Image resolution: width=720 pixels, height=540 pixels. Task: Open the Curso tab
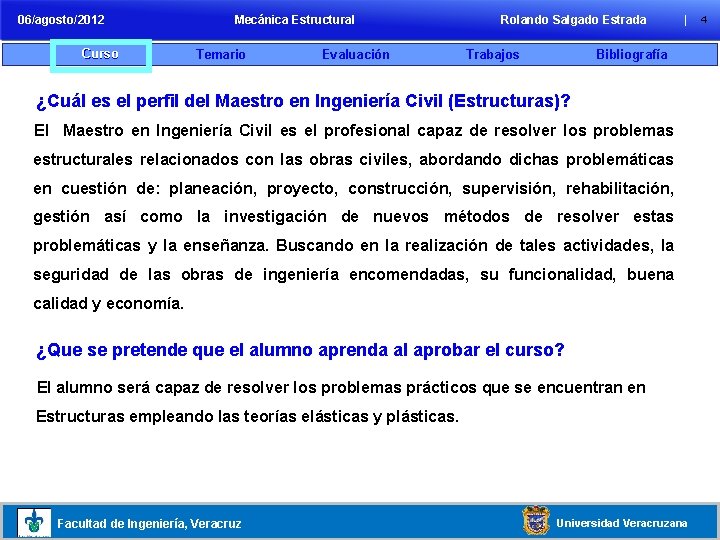(100, 54)
